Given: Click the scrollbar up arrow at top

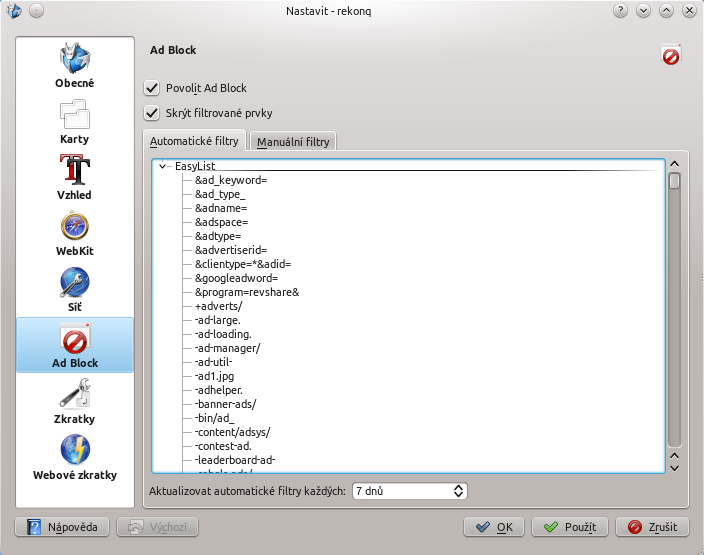Looking at the screenshot, I should point(674,164).
